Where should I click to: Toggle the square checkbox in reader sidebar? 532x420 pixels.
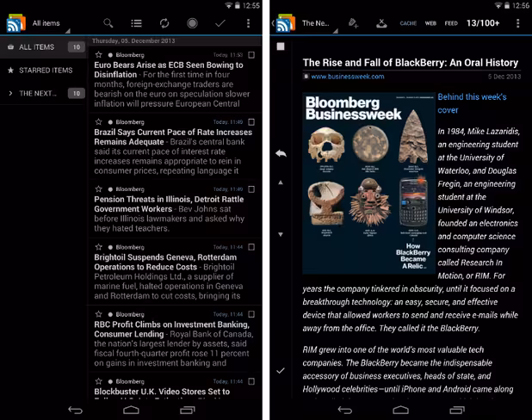pos(281,46)
